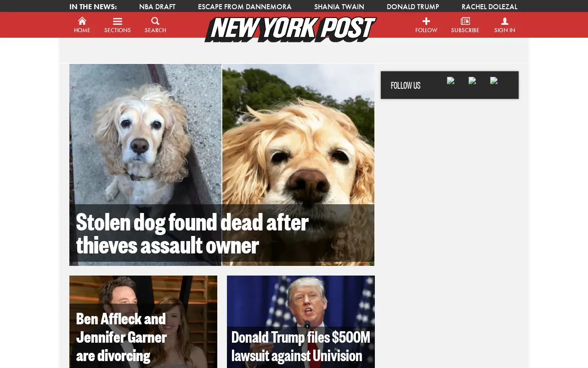This screenshot has width=588, height=368.
Task: Click the Subscribe newspaper icon
Action: tap(465, 21)
